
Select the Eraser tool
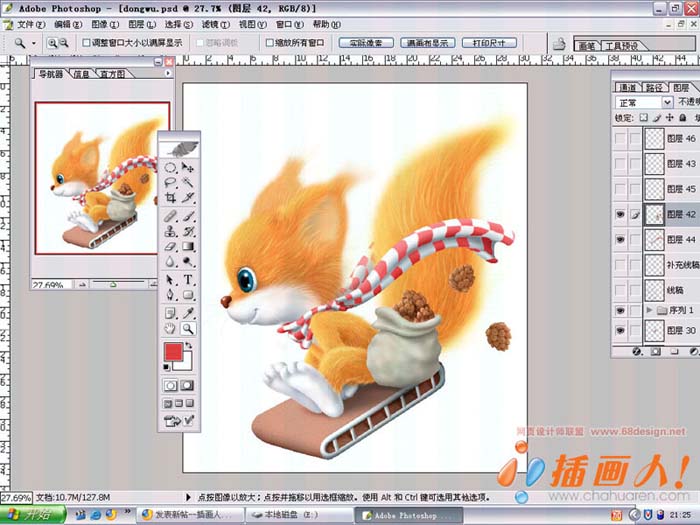pyautogui.click(x=170, y=246)
